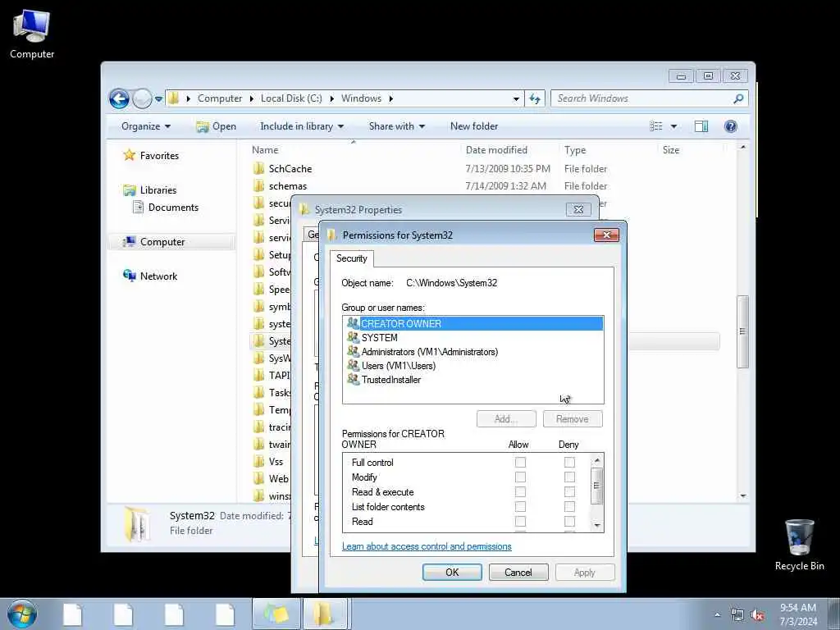The width and height of the screenshot is (840, 630).
Task: Click the Forward navigation arrow in Explorer
Action: 142,98
